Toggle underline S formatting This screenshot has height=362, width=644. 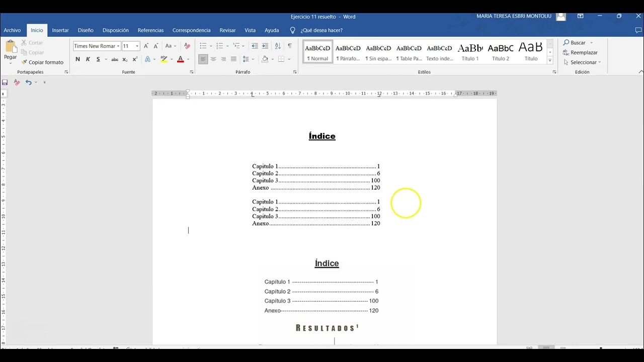(x=98, y=59)
